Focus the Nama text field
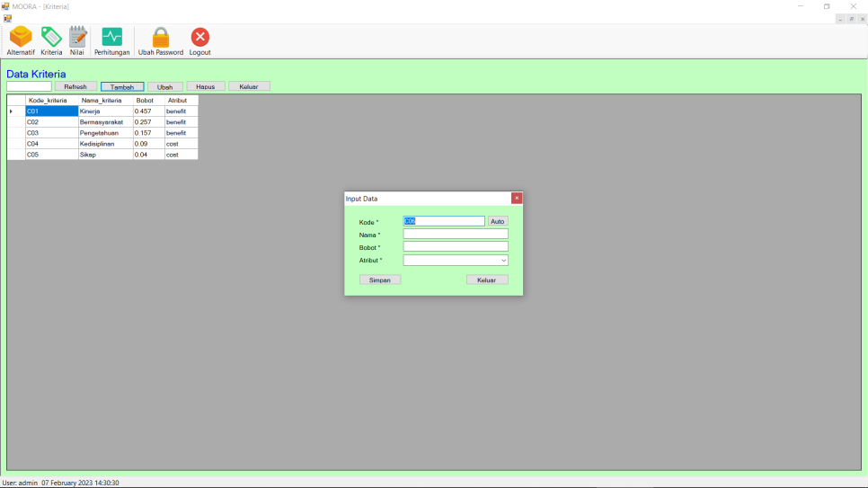Screen dimensions: 868x488 click(x=456, y=234)
